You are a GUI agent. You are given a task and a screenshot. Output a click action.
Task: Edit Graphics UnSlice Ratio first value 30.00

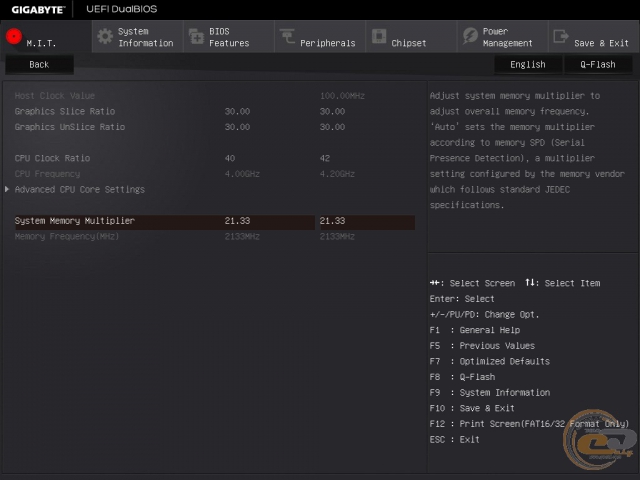pos(237,127)
